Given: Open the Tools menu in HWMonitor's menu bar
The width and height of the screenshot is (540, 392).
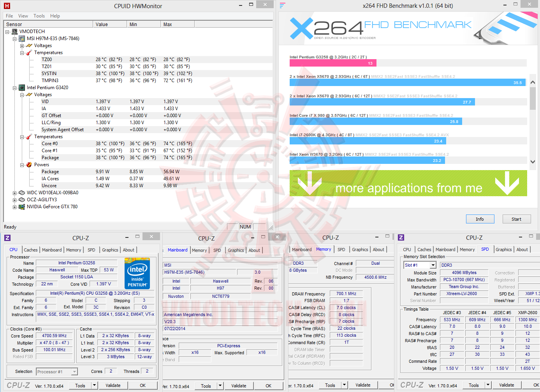Looking at the screenshot, I should [39, 16].
